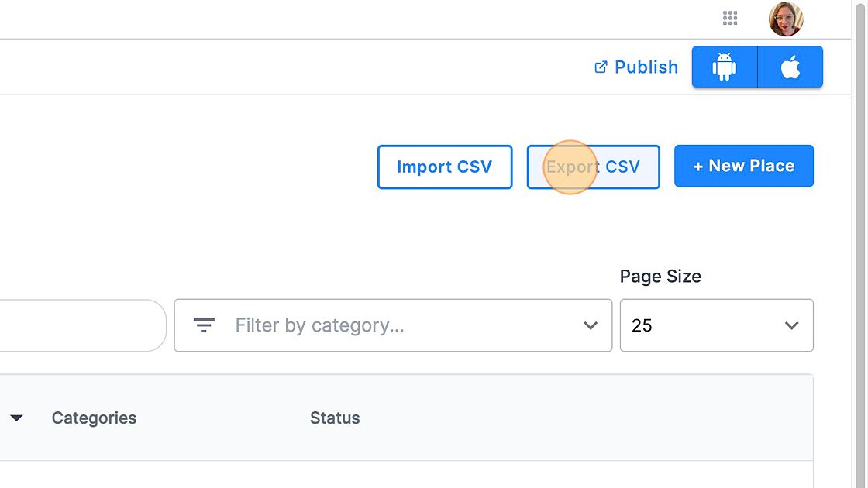868x488 pixels.
Task: Click the Categories column header
Action: [94, 418]
